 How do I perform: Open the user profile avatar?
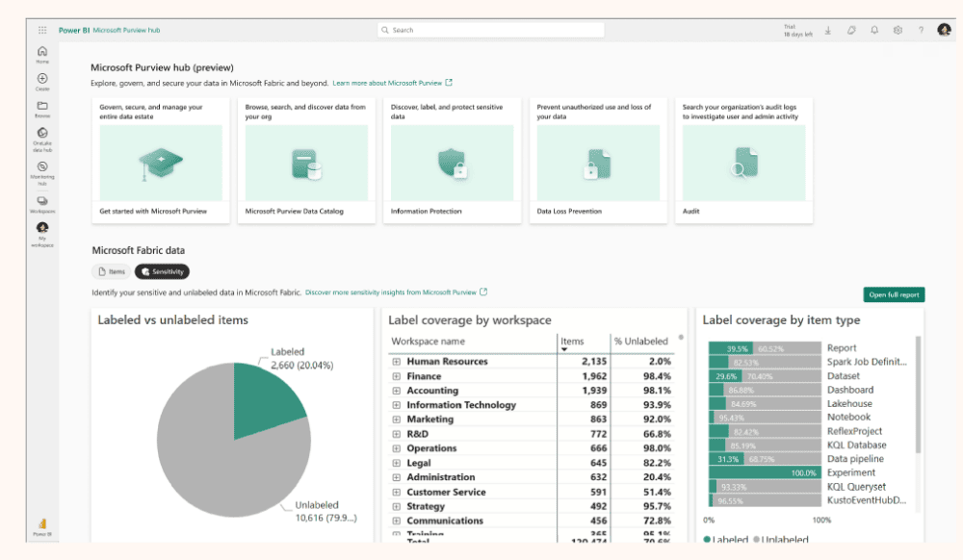[944, 30]
